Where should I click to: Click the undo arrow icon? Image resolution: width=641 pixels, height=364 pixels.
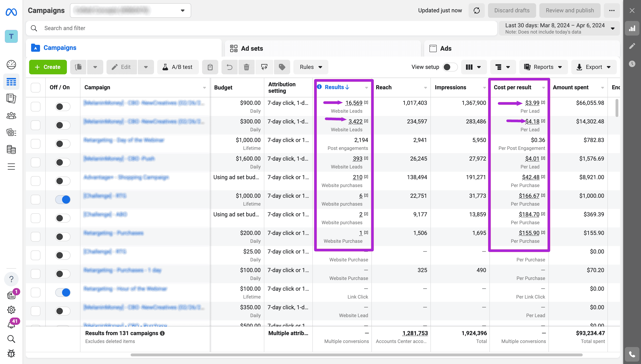tap(229, 67)
